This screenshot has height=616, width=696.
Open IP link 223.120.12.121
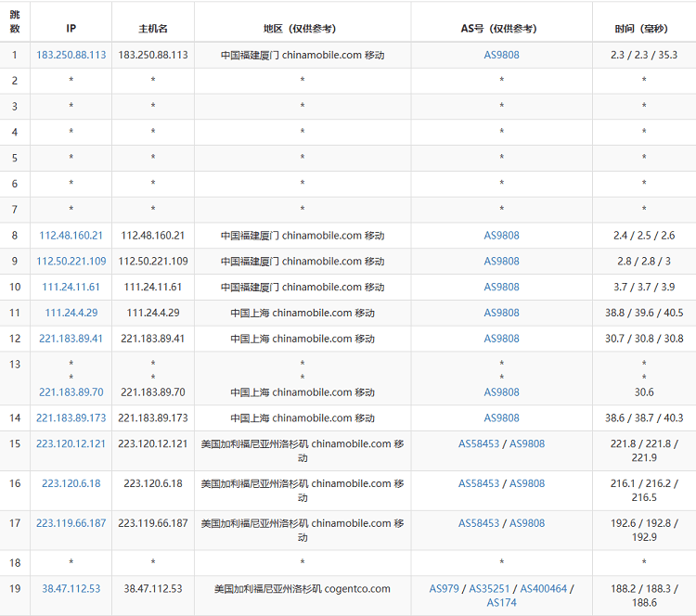pos(71,443)
